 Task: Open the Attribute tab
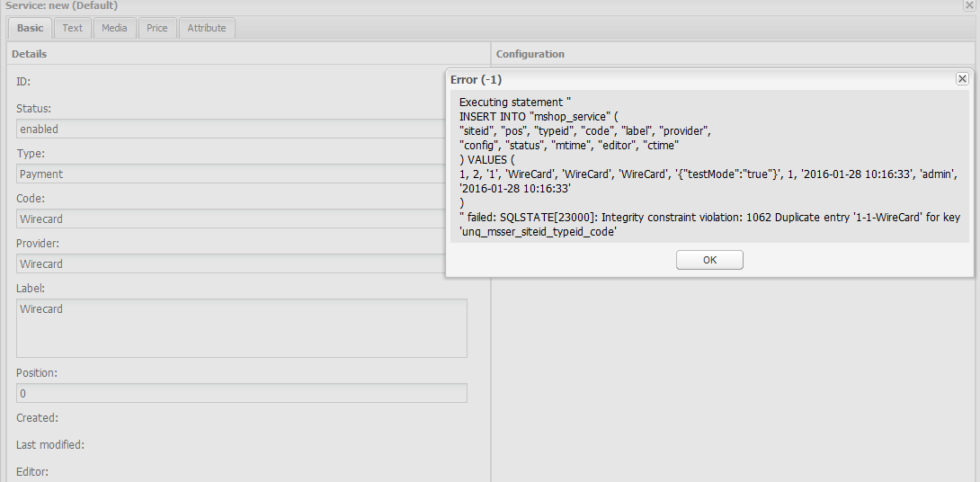pos(207,28)
